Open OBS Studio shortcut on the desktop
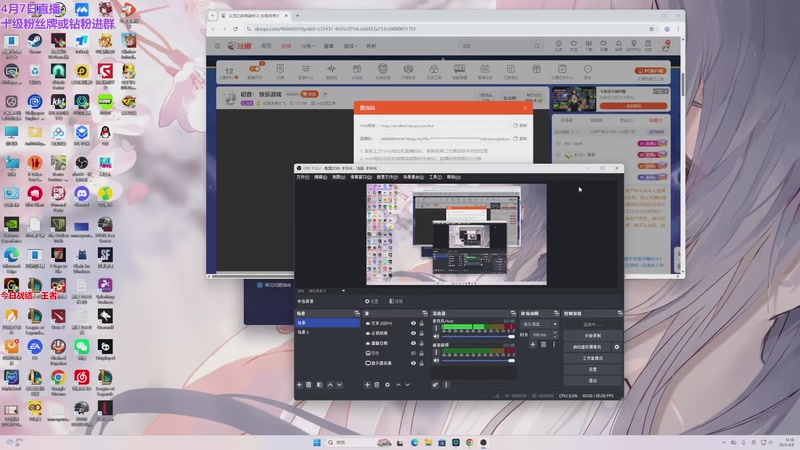Screen dimensions: 800x450 tap(82, 166)
